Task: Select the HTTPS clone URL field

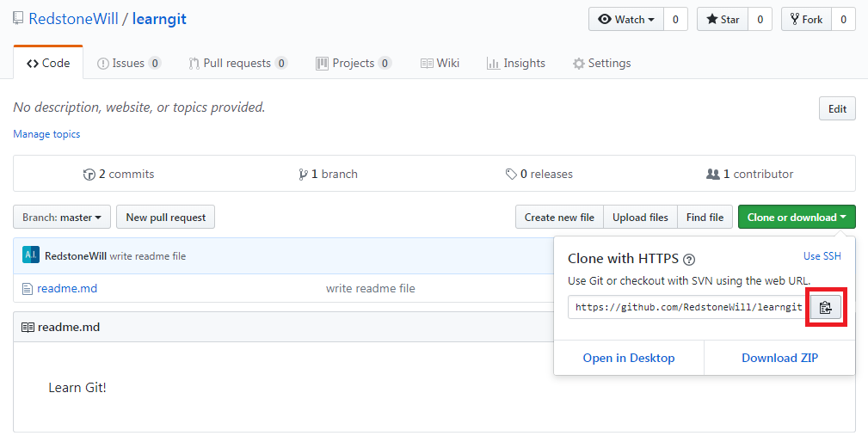Action: 689,308
